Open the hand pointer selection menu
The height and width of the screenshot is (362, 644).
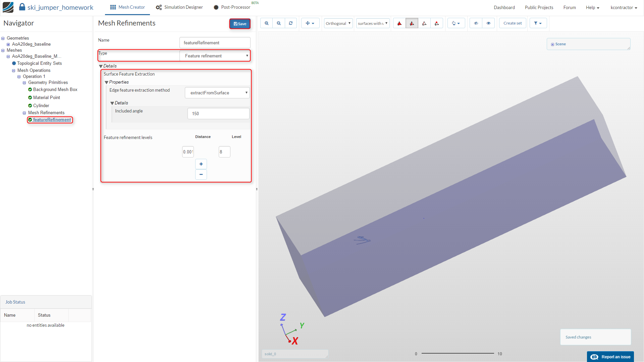456,23
